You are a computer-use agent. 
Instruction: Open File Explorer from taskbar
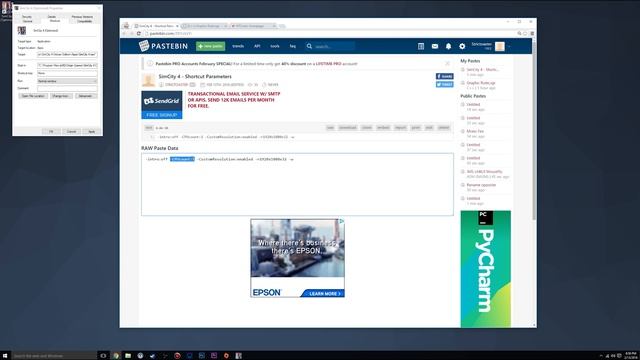128,356
